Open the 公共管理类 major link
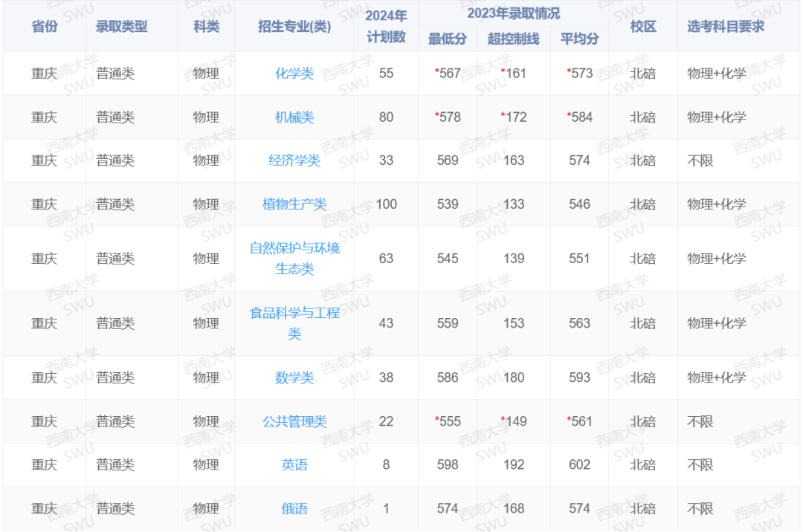This screenshot has width=803, height=532. coord(294,421)
